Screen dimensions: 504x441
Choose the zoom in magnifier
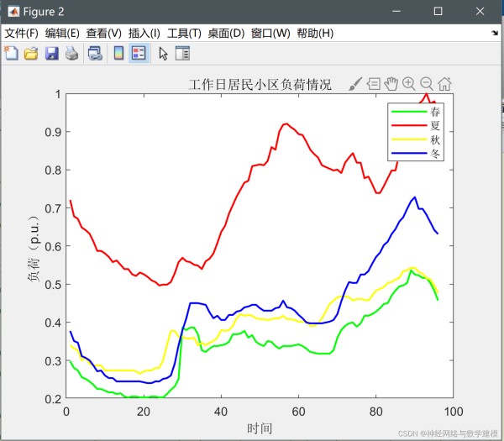[409, 83]
